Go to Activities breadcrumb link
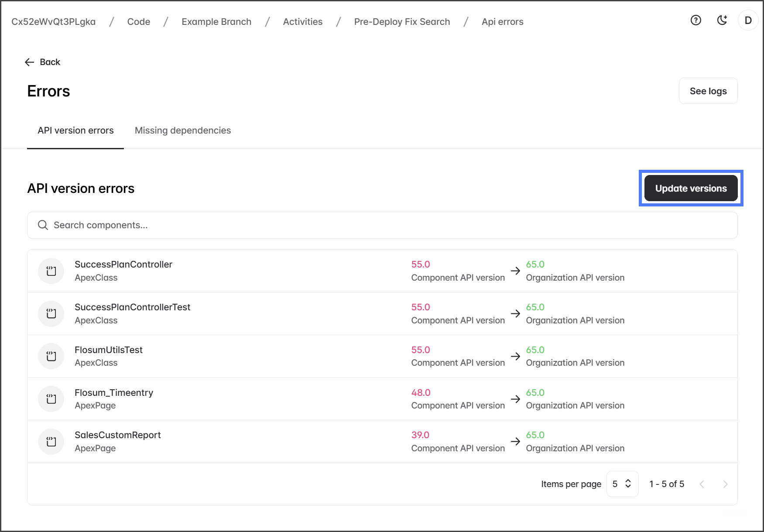The height and width of the screenshot is (532, 764). pyautogui.click(x=302, y=22)
